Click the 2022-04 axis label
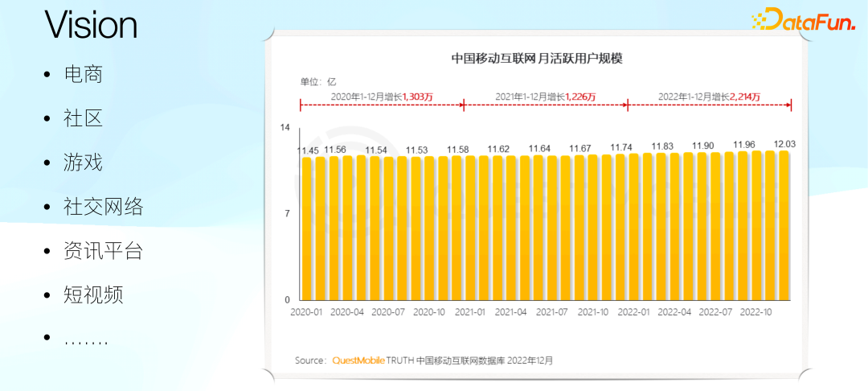The image size is (868, 391). [x=675, y=312]
